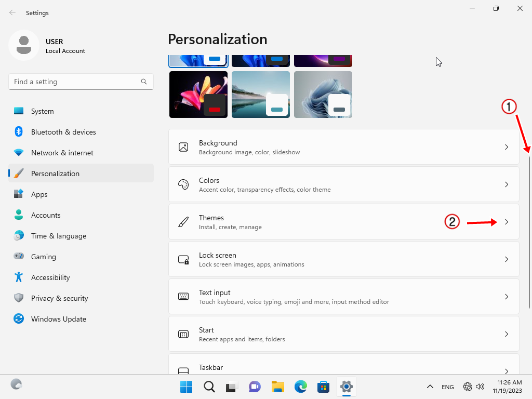This screenshot has width=532, height=399.
Task: Expand the Text input chevron
Action: pos(507,297)
